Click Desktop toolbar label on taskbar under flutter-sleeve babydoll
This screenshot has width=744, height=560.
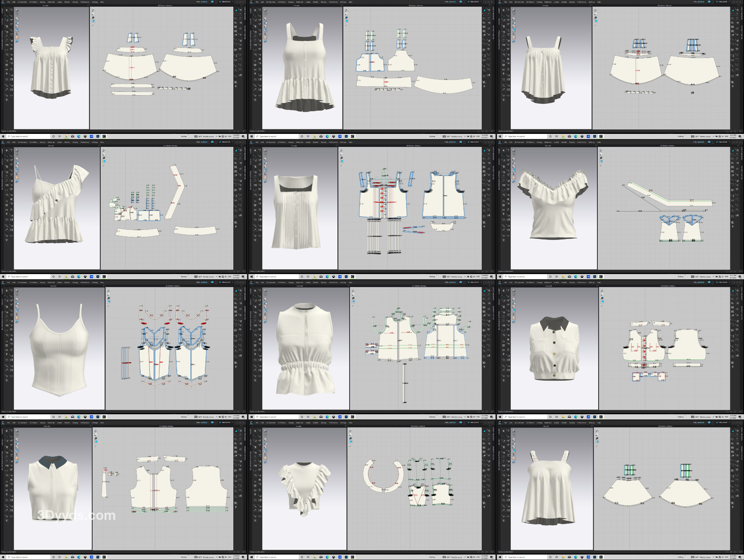click(184, 136)
